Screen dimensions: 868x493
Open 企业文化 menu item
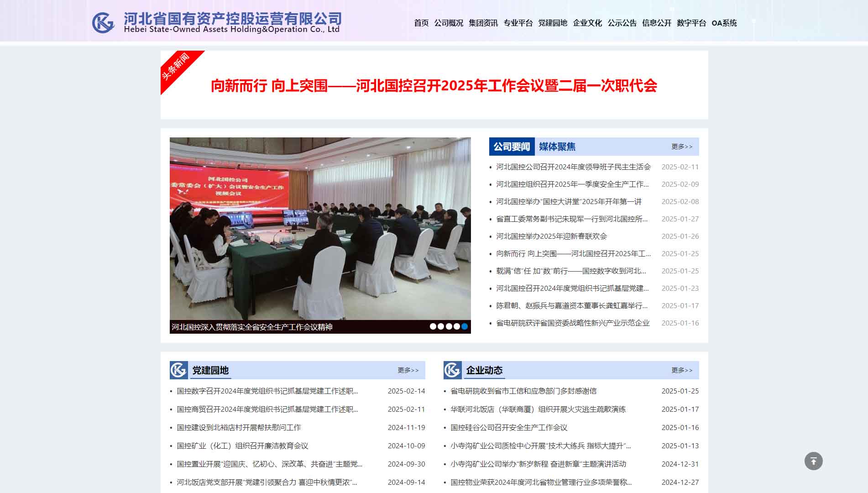587,23
